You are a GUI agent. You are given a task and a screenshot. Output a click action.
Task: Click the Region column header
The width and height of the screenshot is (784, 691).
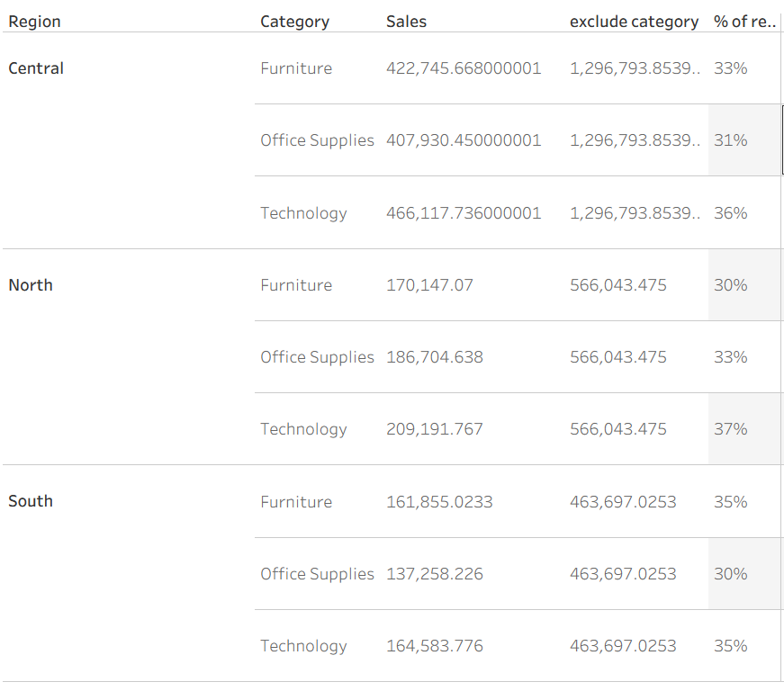[x=34, y=22]
